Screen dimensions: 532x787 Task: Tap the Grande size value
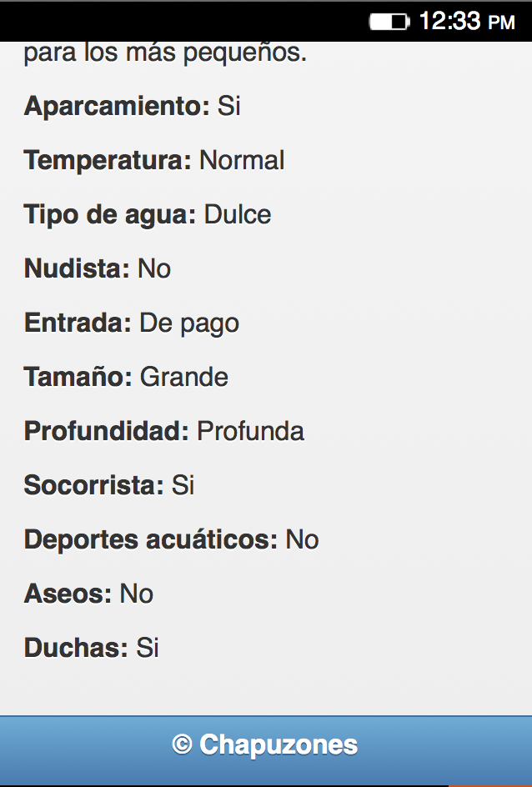coord(184,377)
